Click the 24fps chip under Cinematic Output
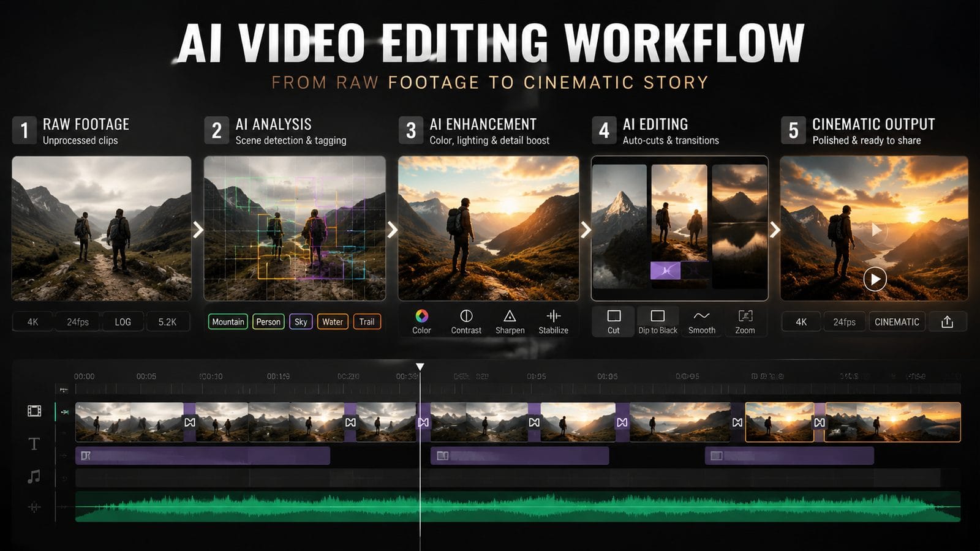Viewport: 980px width, 551px height. pyautogui.click(x=844, y=321)
